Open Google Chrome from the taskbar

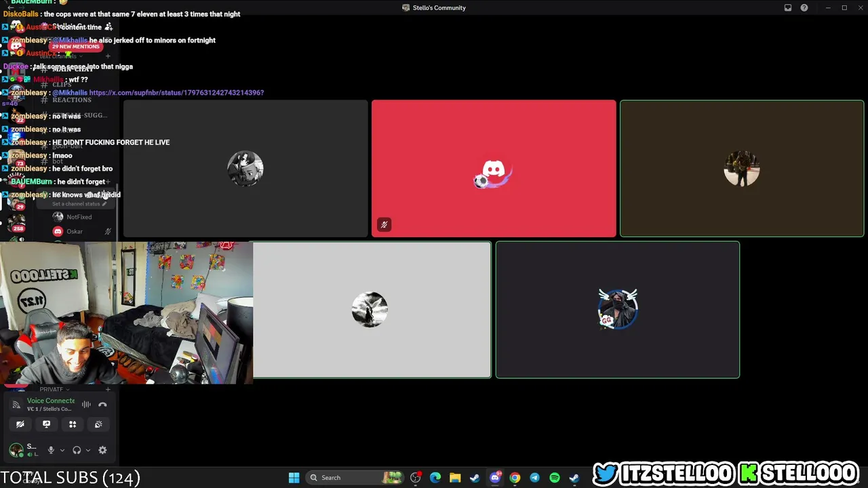[515, 478]
